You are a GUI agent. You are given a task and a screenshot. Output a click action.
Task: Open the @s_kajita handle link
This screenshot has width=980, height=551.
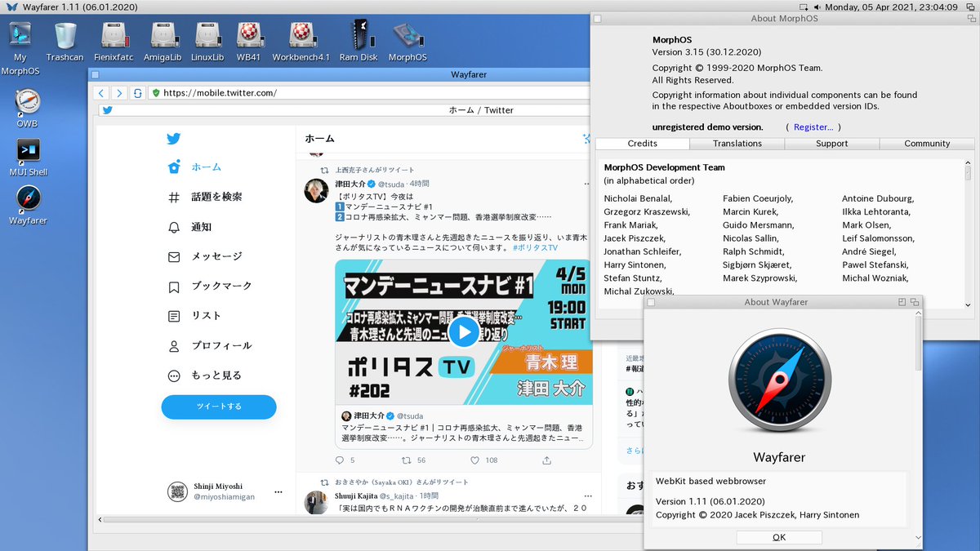click(x=399, y=496)
